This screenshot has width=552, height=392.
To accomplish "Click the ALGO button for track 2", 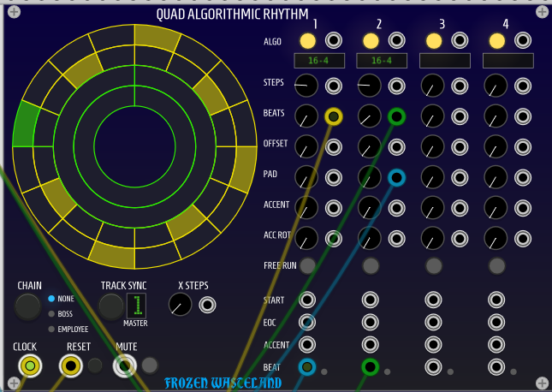I will (x=371, y=41).
